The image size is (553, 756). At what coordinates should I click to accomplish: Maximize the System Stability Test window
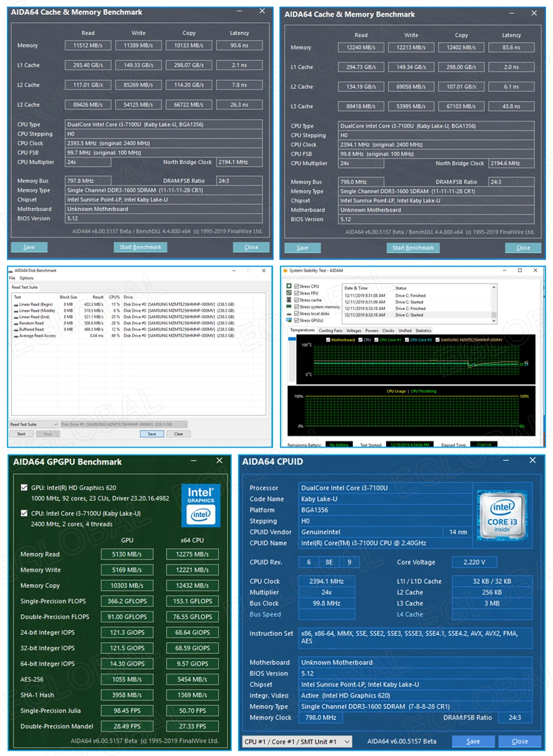point(520,271)
